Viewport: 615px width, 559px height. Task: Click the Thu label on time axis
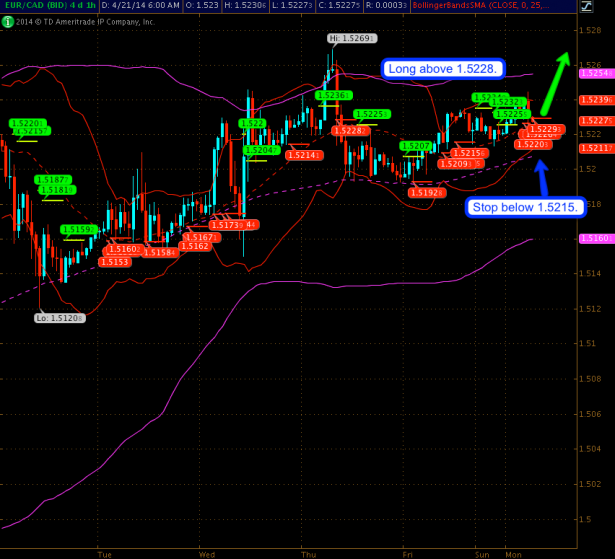[309, 554]
